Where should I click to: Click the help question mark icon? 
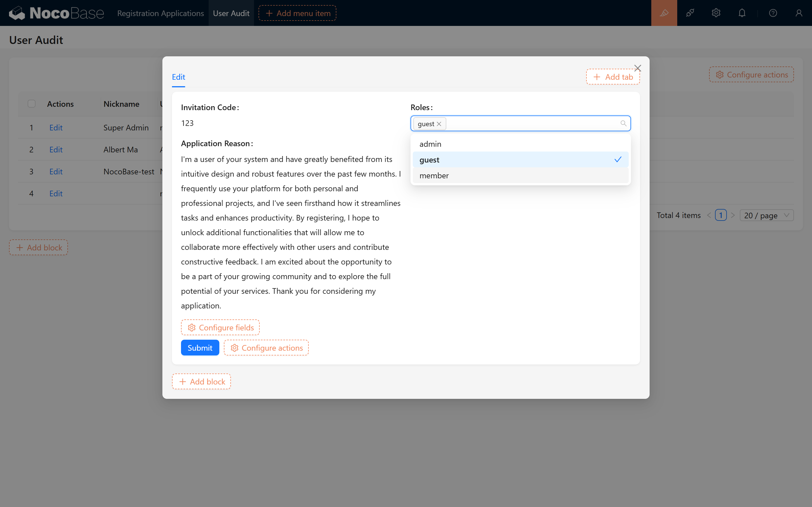pos(773,13)
